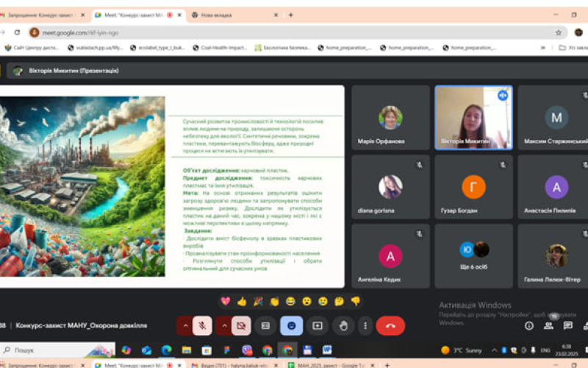Toggle closed captions

click(x=265, y=325)
